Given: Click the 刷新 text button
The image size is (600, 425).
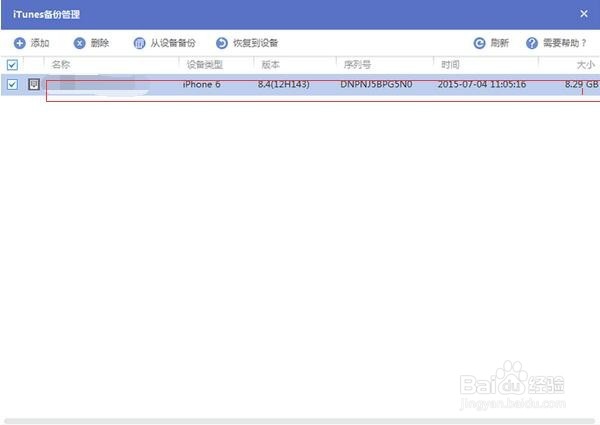Looking at the screenshot, I should 500,43.
